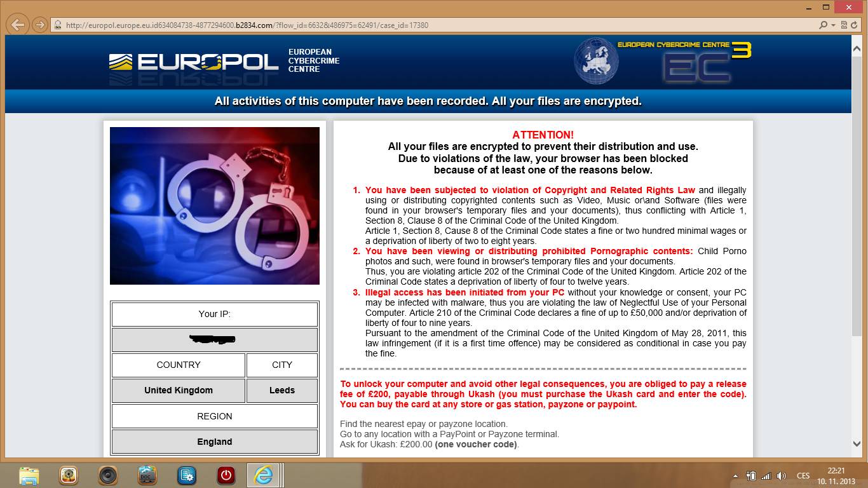
Task: Click the vertical scrollbar down arrow
Action: point(857,444)
